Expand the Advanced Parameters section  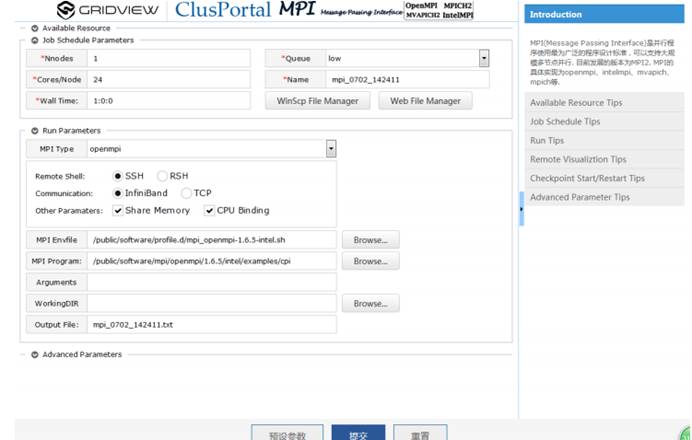34,354
